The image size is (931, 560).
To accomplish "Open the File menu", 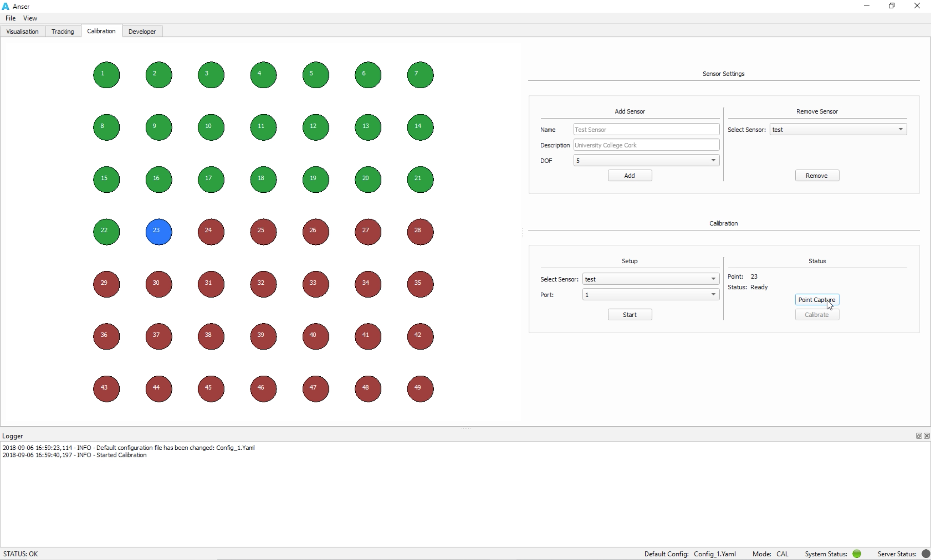I will point(10,18).
